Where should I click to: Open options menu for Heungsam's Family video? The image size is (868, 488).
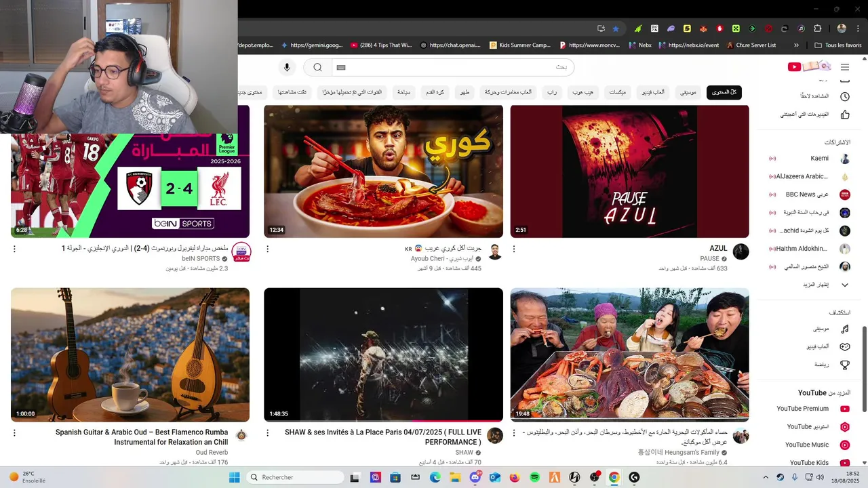[x=513, y=432]
